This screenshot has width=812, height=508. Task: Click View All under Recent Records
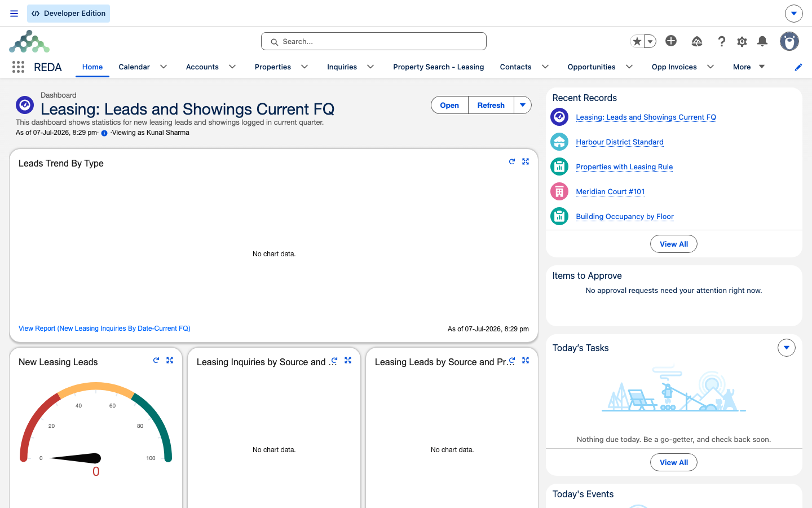coord(674,244)
